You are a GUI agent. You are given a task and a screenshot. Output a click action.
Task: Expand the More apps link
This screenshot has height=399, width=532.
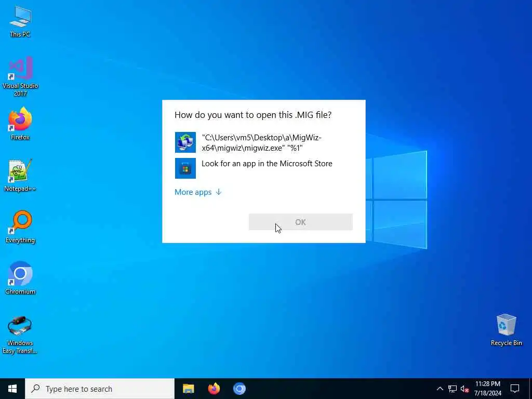(198, 192)
